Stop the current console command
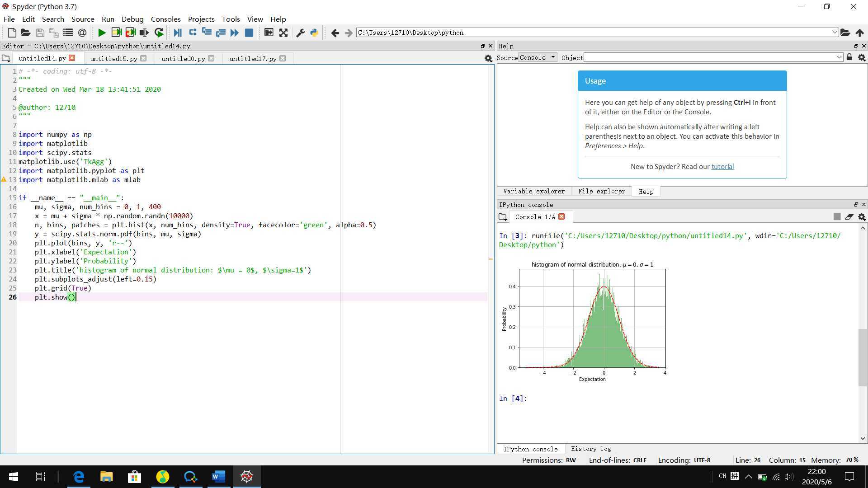The image size is (868, 488). coord(837,217)
